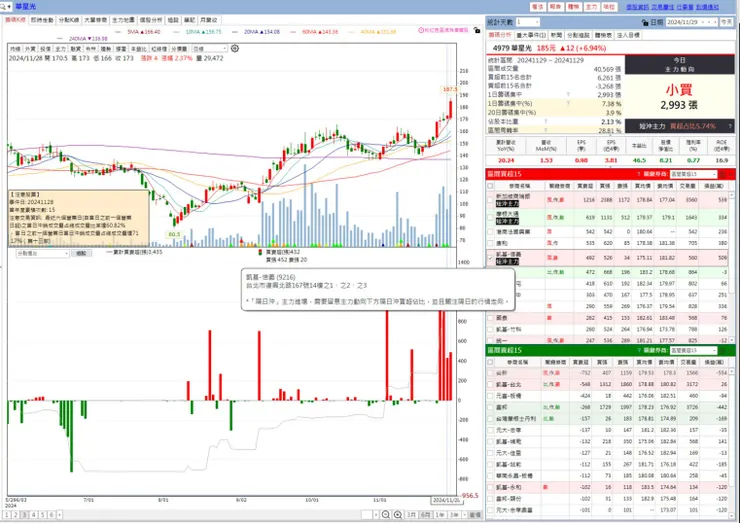The image size is (740, 523).
Task: Toggle select-all checkbox in buy table header
Action: [x=490, y=186]
